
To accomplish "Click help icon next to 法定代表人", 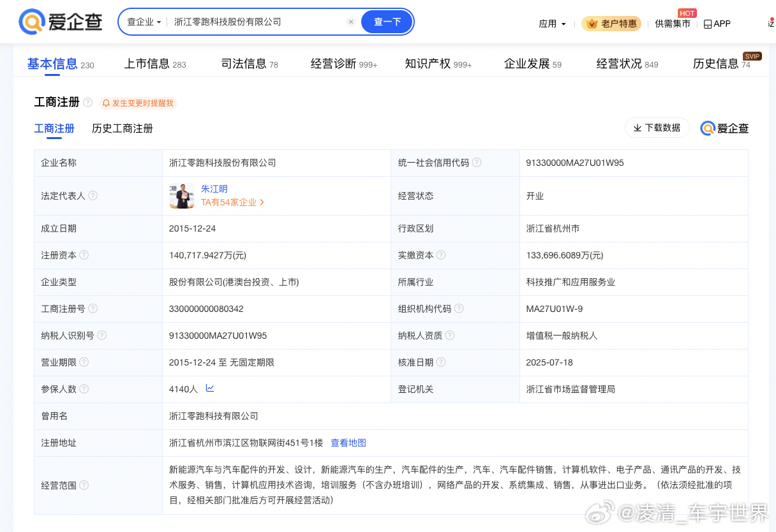I will coord(93,196).
